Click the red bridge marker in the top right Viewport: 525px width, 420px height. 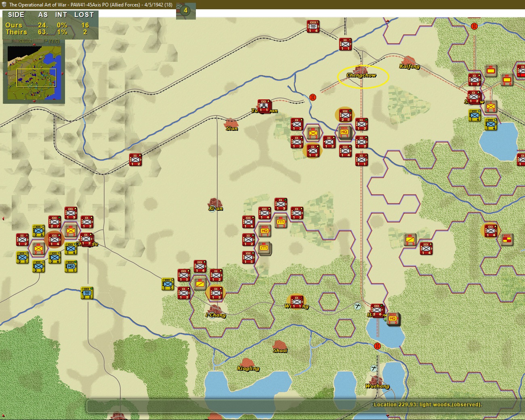tap(474, 26)
